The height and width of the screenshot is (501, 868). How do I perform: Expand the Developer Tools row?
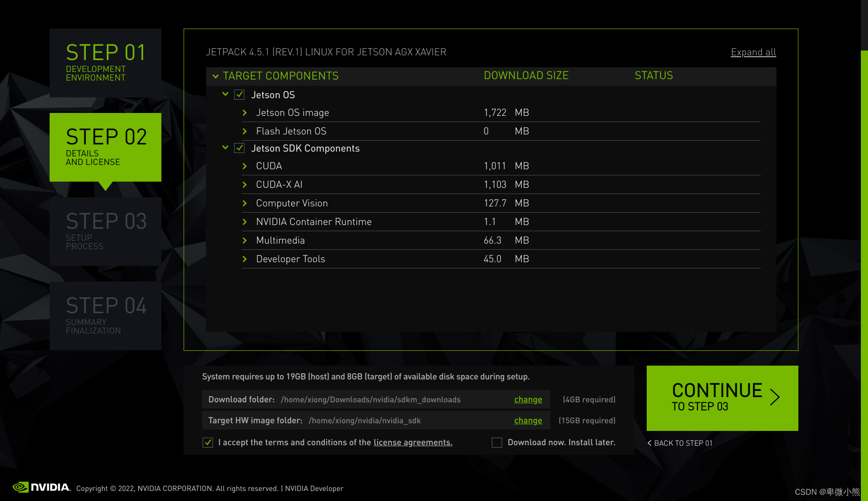tap(245, 259)
